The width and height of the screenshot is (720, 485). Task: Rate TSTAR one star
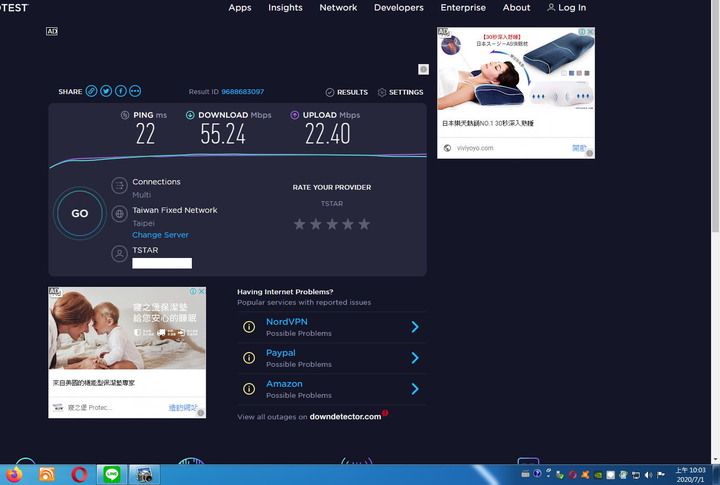(x=299, y=224)
